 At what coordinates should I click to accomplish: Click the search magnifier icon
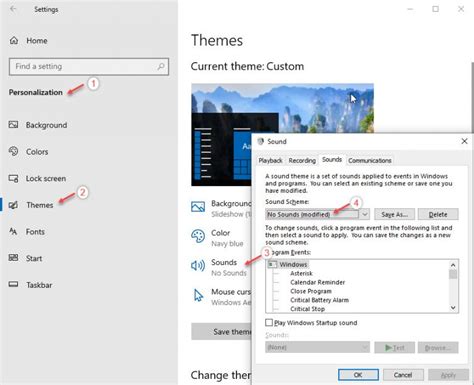[161, 66]
